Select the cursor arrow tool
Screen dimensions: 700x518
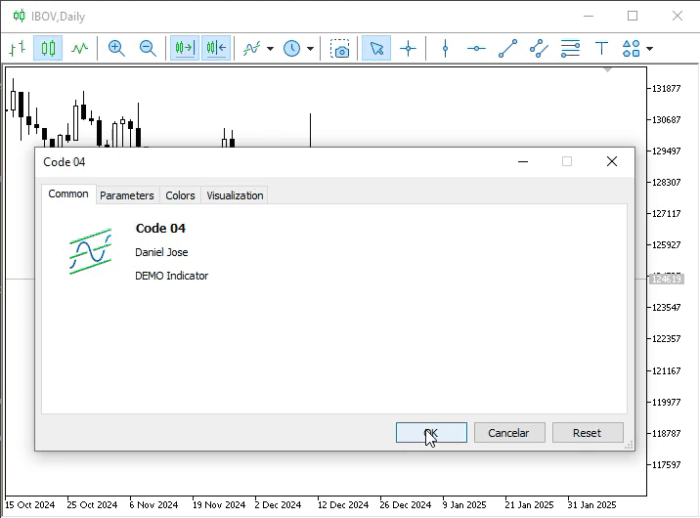376,48
